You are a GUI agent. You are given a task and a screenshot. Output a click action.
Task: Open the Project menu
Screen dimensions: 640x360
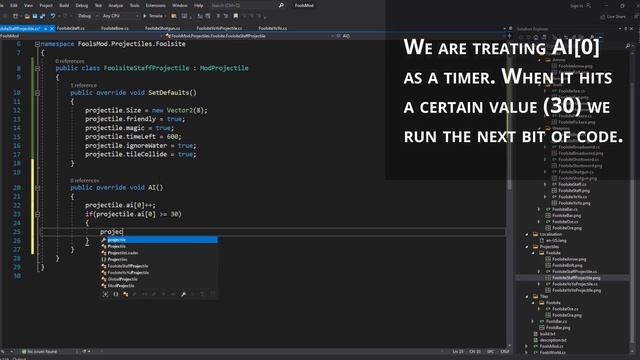46,5
